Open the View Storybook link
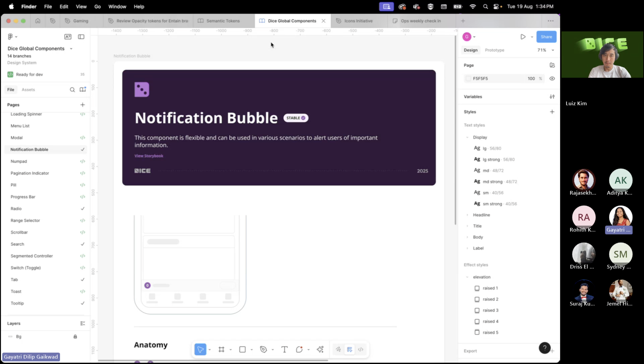The height and width of the screenshot is (364, 644). click(x=149, y=156)
